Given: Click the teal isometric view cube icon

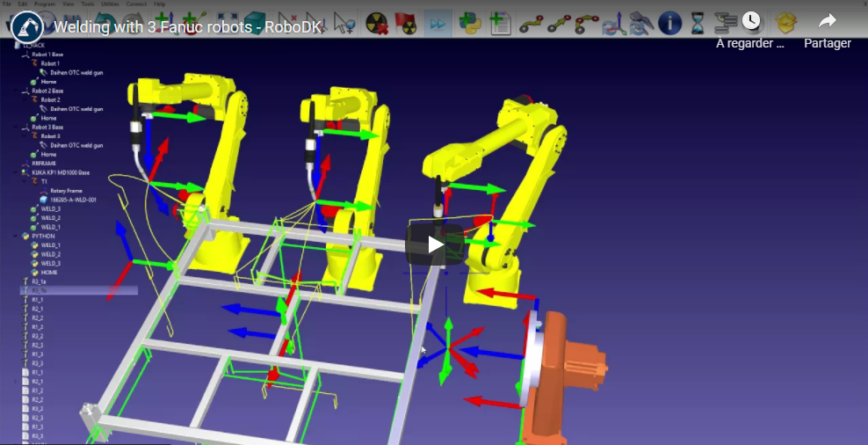Looking at the screenshot, I should [254, 23].
